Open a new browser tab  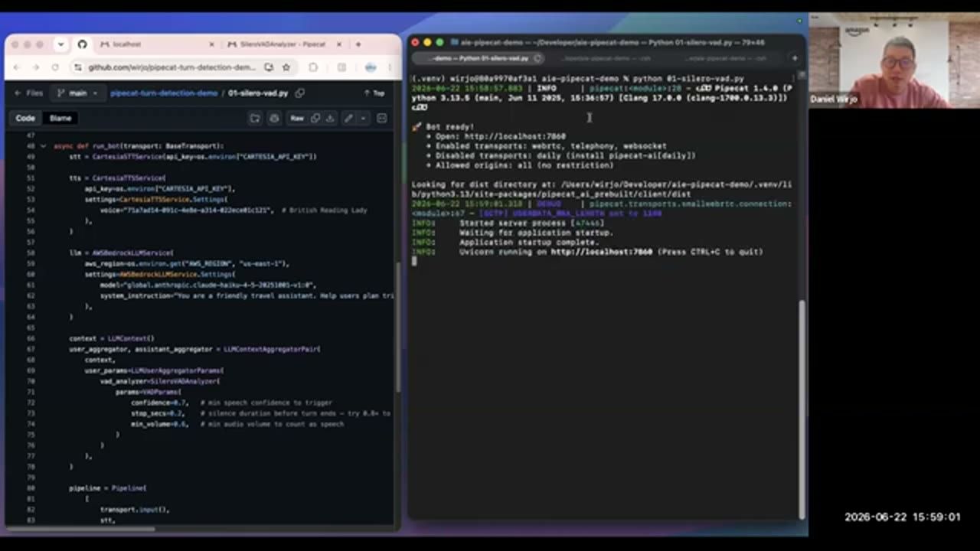point(358,44)
